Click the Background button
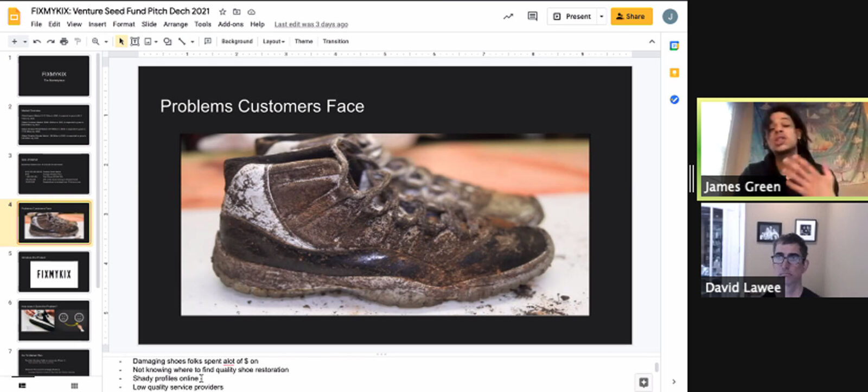Viewport: 868px width, 392px height. coord(237,41)
